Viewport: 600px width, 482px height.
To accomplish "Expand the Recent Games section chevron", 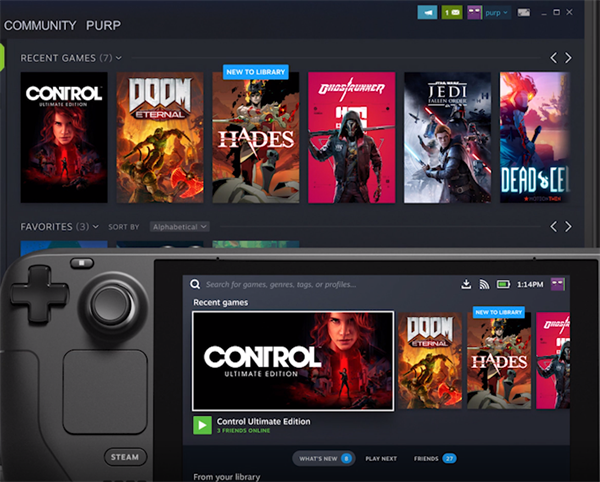I will coord(119,58).
